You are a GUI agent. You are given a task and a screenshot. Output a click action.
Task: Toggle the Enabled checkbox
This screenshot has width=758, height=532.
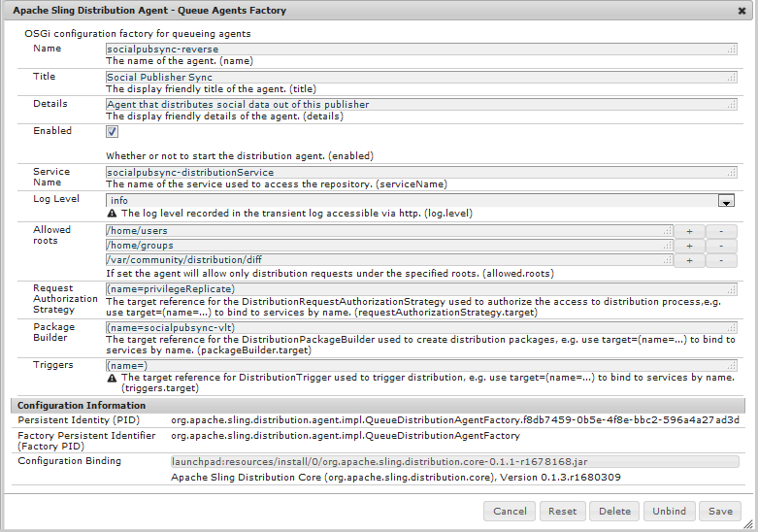[112, 132]
